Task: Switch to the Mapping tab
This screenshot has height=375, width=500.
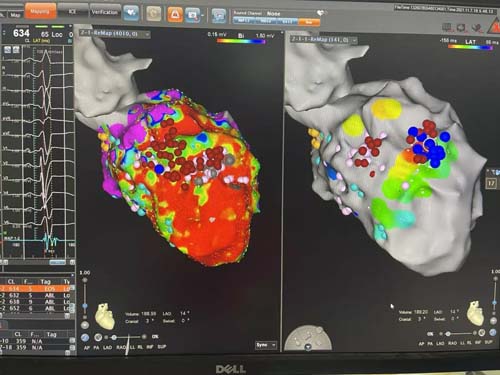Action: 40,11
